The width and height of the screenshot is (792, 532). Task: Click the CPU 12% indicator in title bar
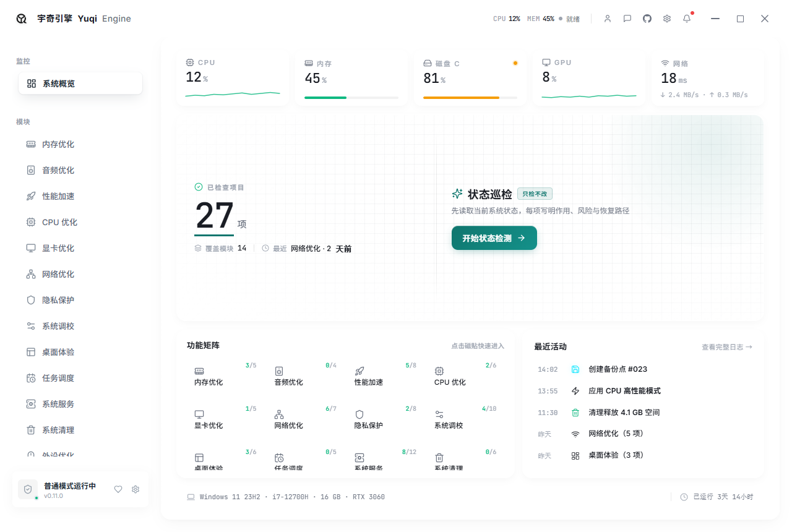[507, 19]
